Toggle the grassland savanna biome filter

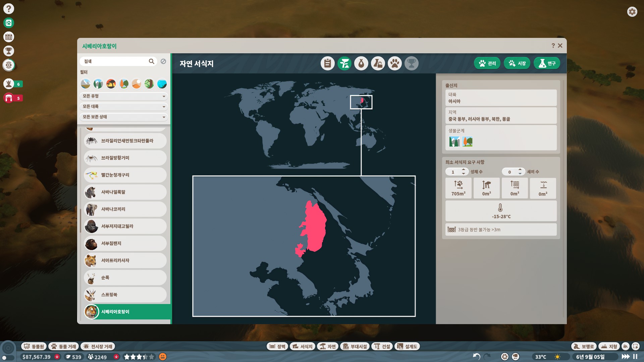tap(111, 84)
